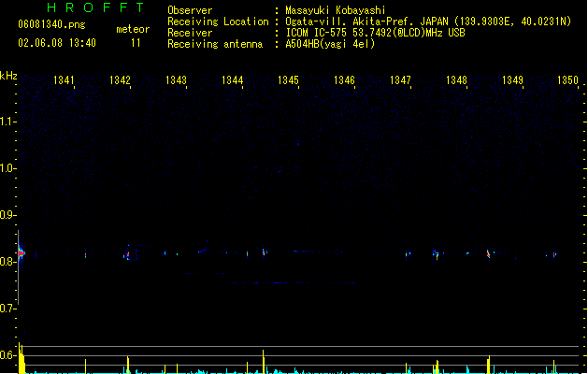Click the 1342 time axis label
The image size is (588, 374).
[120, 80]
